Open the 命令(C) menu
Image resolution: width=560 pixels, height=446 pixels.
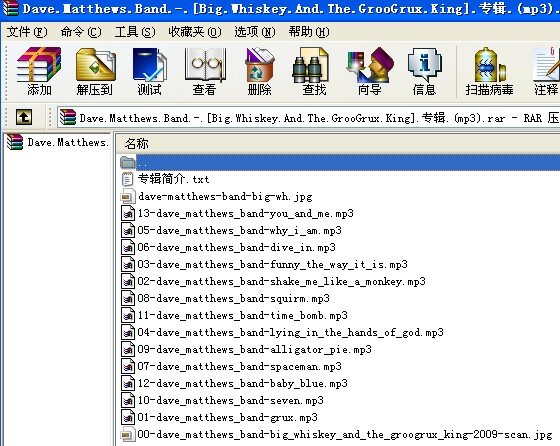point(81,32)
